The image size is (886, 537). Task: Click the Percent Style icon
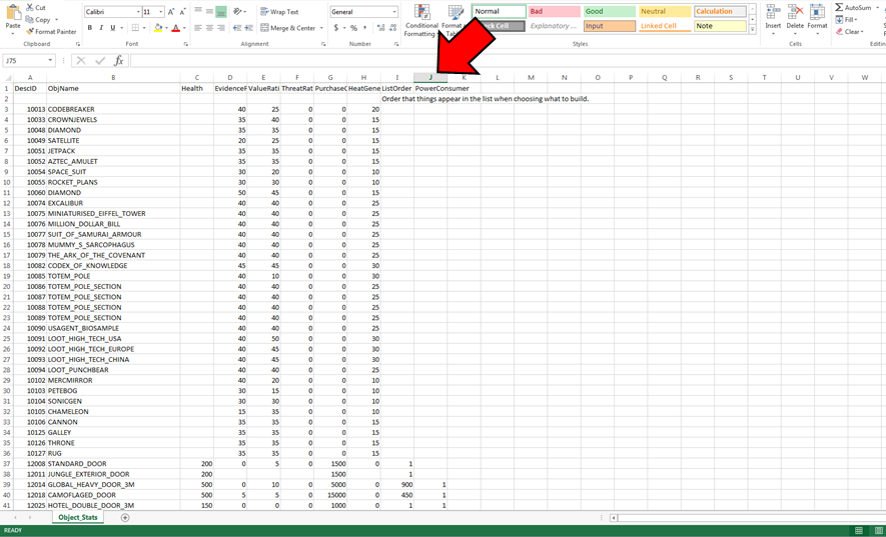(x=354, y=28)
